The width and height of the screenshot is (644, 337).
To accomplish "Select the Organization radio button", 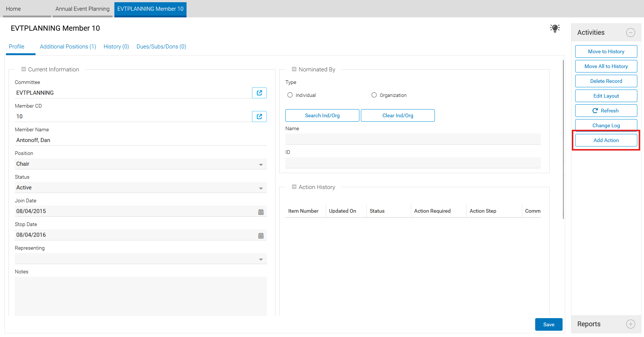I will coord(374,95).
